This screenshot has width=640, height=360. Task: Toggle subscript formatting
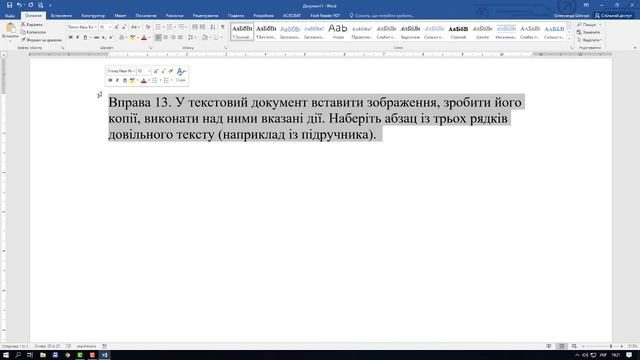(104, 37)
